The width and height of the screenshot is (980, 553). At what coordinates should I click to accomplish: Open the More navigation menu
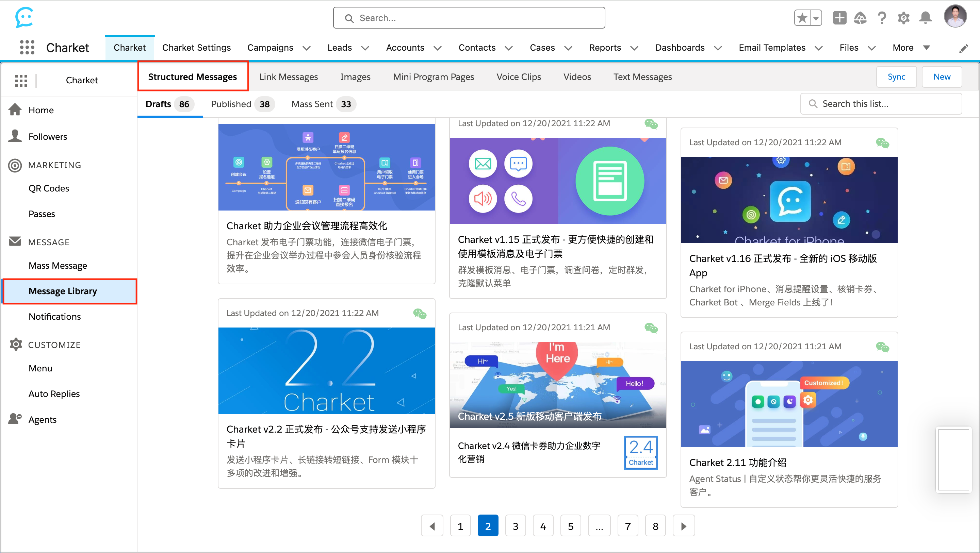[x=911, y=48]
